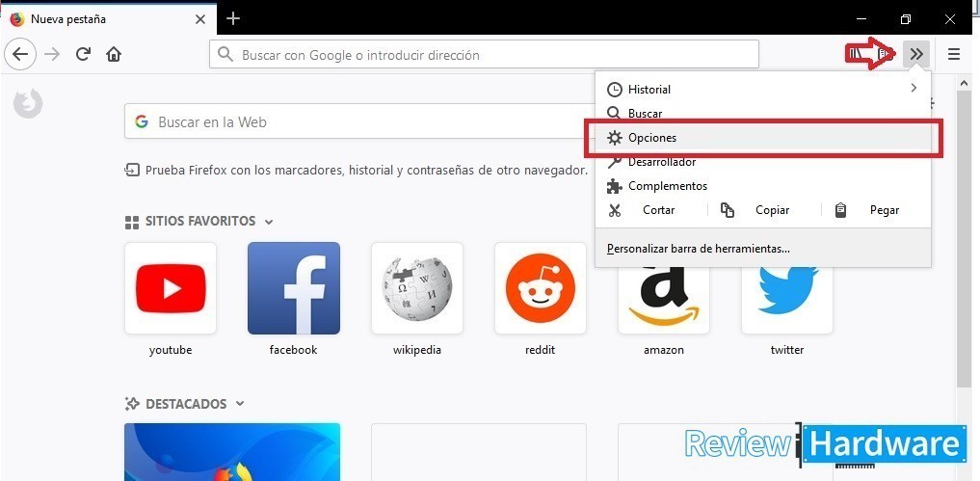980x481 pixels.
Task: Click the Destacados sparkle icon
Action: 131,404
